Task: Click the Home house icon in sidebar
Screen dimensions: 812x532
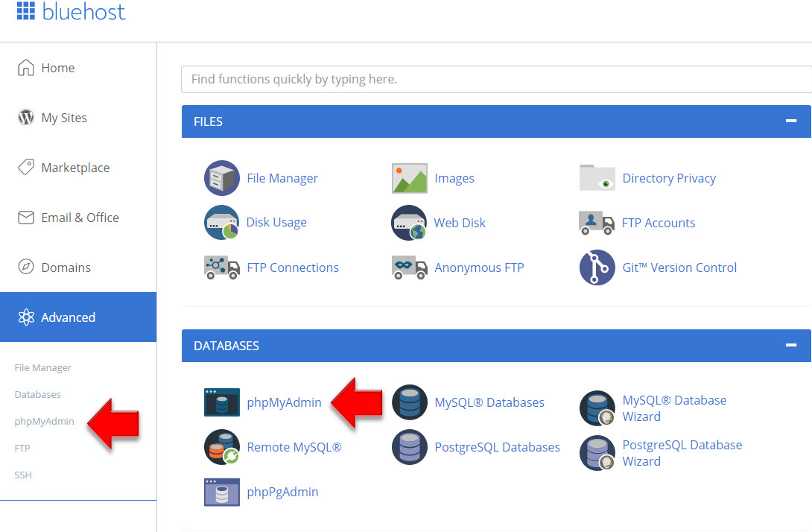Action: click(x=26, y=68)
